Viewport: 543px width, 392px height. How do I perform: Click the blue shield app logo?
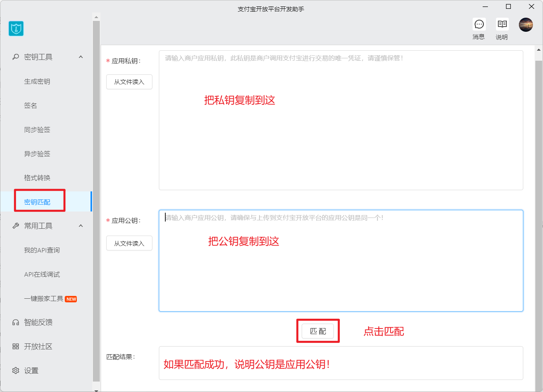point(16,29)
